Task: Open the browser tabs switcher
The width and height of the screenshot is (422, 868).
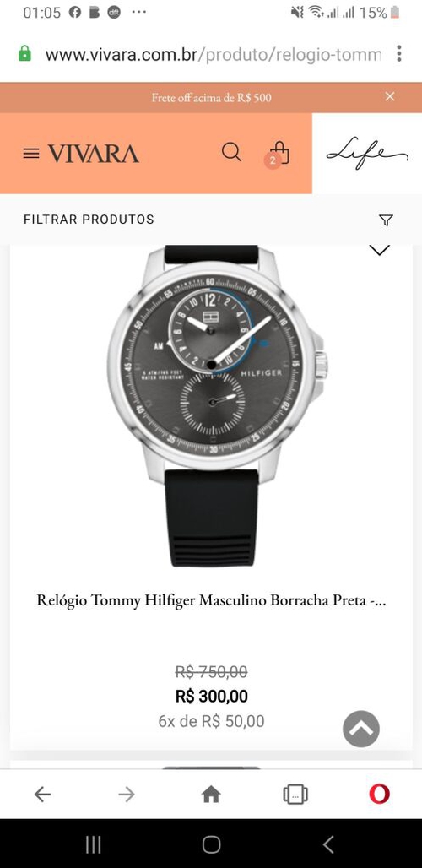Action: click(x=295, y=795)
